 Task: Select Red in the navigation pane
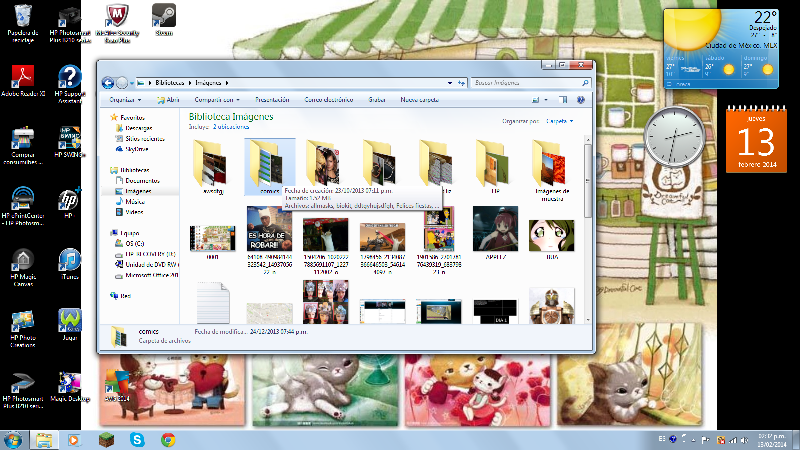point(121,296)
